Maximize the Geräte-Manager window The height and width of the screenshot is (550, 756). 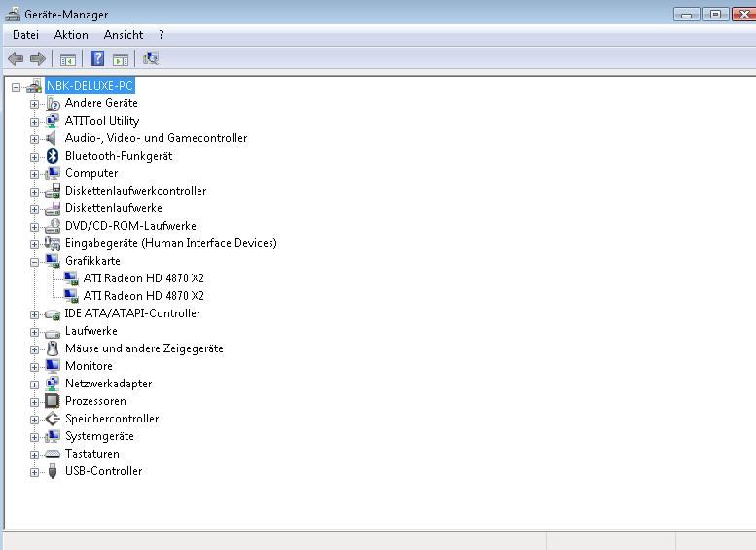pos(715,15)
